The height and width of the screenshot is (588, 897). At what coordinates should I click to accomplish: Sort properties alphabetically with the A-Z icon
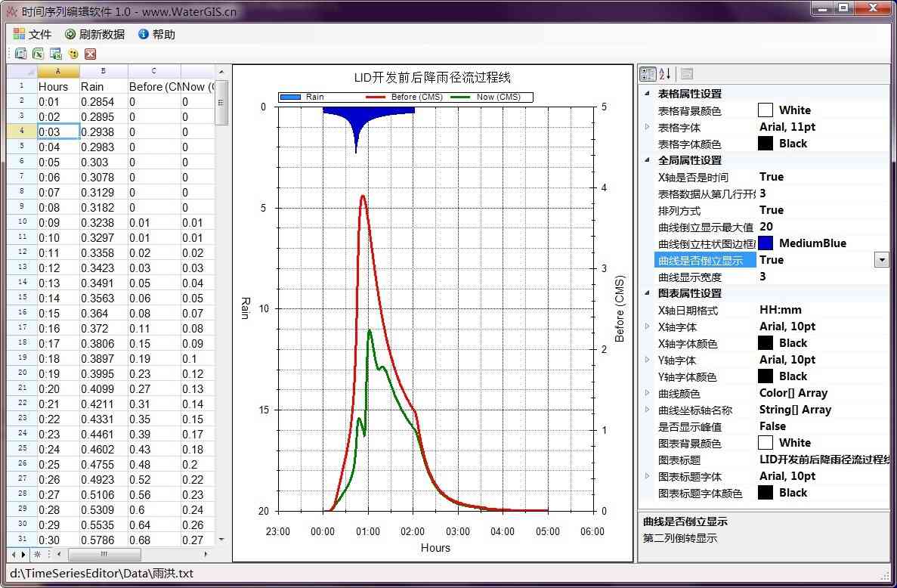[665, 73]
